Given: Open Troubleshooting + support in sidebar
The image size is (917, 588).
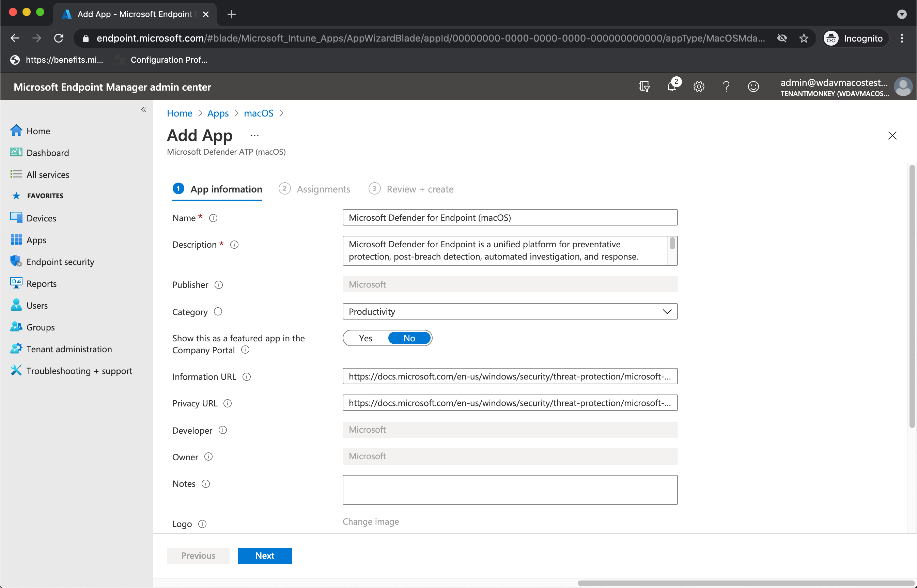Looking at the screenshot, I should point(79,371).
